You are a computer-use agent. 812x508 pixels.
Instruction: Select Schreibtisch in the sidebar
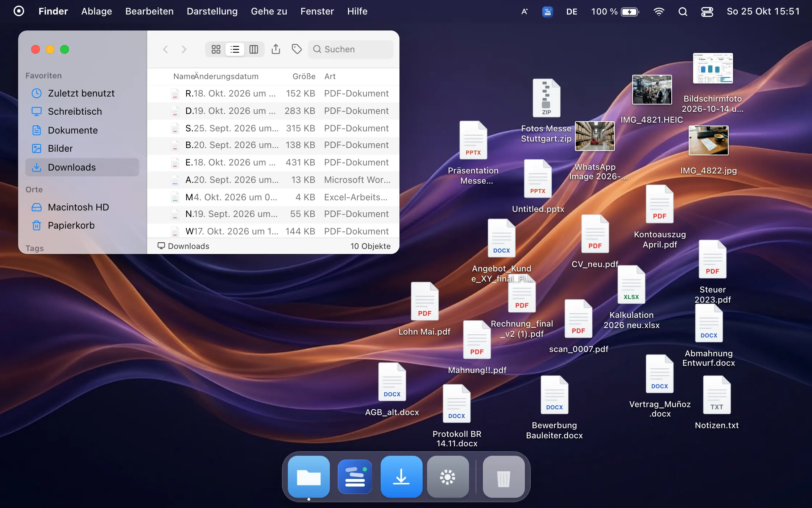pyautogui.click(x=82, y=111)
